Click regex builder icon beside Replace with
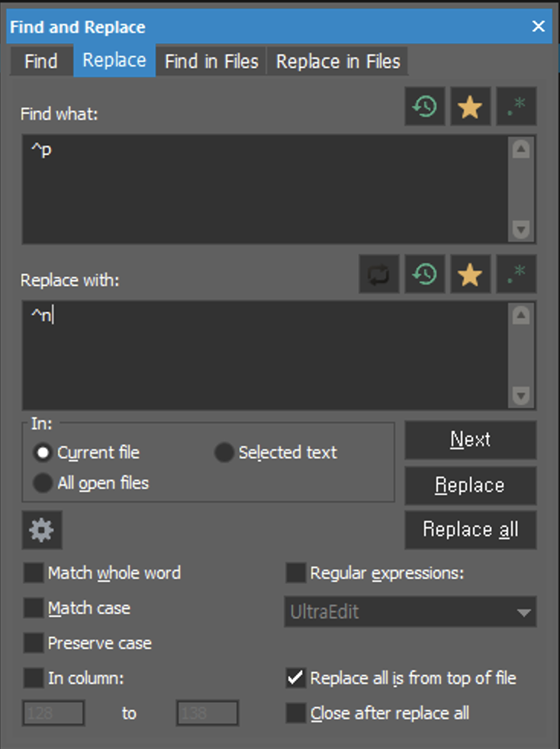This screenshot has height=749, width=560. (517, 275)
